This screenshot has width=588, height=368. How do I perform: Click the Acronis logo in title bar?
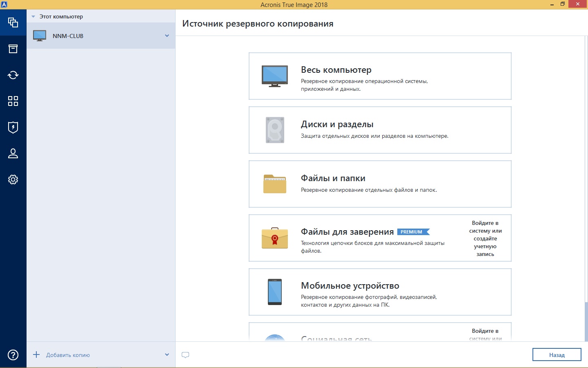[4, 4]
